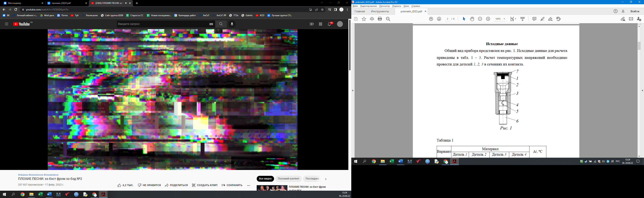Viewport: 644px width, 198px height.
Task: Click the add people share icon in Acrobat
Action: 639,19
